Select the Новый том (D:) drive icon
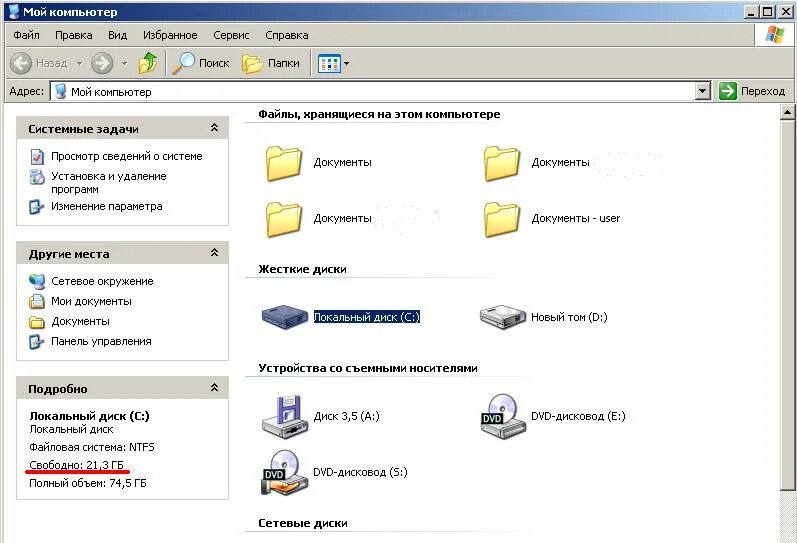797x543 pixels. point(503,317)
